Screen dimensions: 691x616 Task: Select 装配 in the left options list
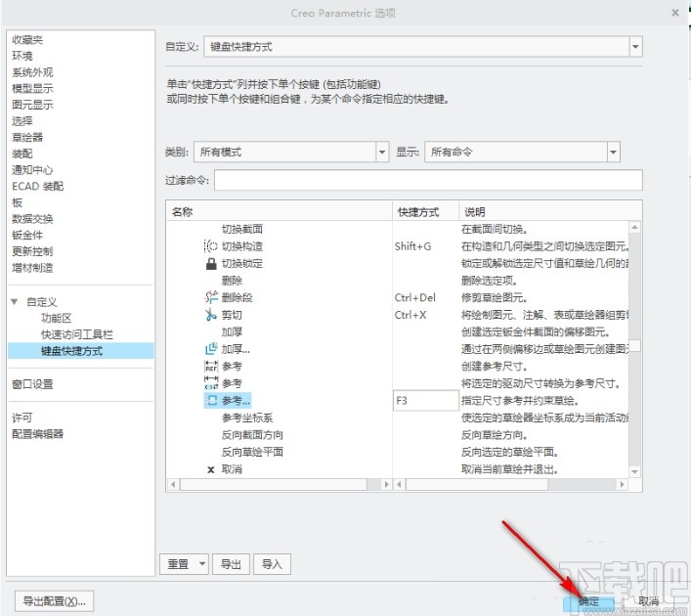pyautogui.click(x=22, y=154)
